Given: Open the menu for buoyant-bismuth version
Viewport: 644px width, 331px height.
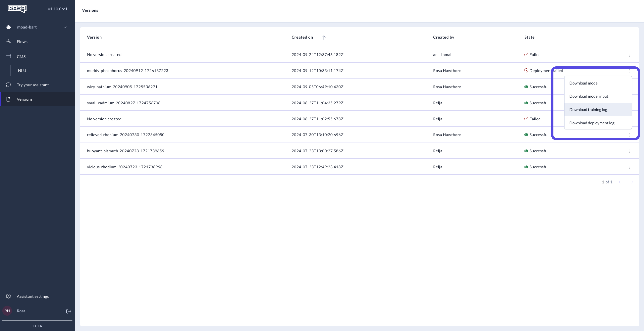Looking at the screenshot, I should pyautogui.click(x=630, y=151).
